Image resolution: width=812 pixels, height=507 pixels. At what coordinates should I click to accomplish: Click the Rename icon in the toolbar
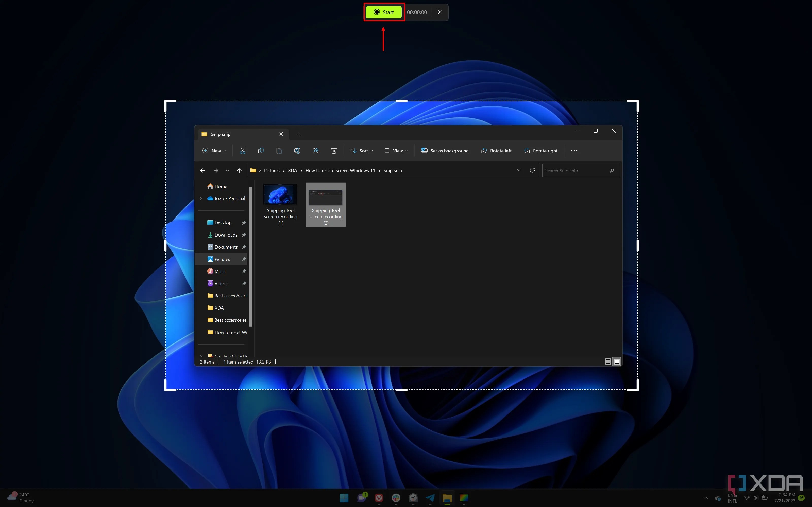297,151
